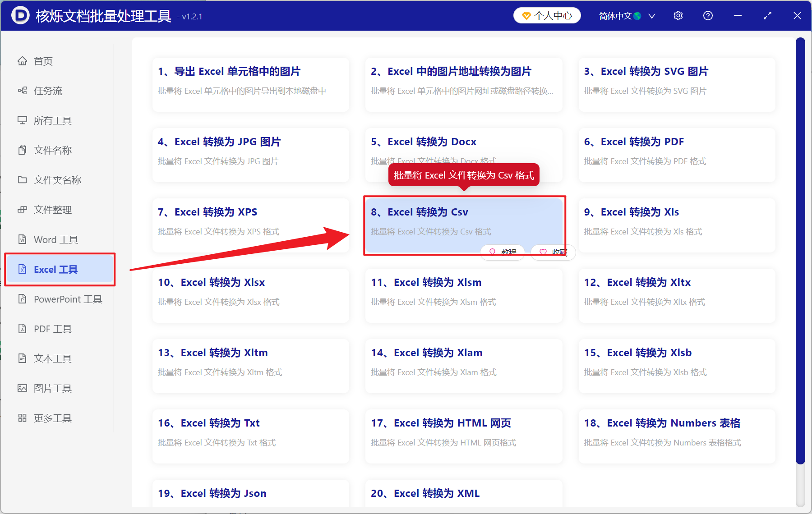
Task: Open the 任务流 workflow icon
Action: click(23, 91)
